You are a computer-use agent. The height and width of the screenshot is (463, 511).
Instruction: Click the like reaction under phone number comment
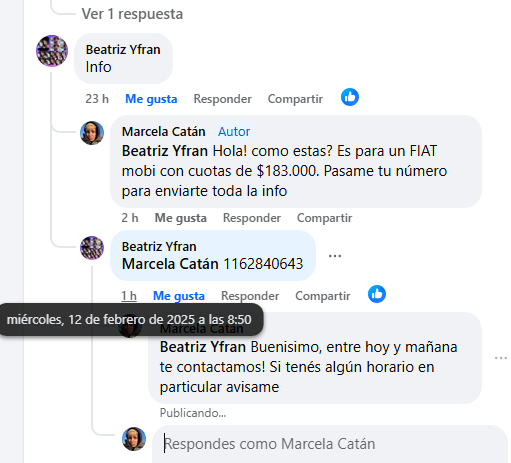point(377,294)
